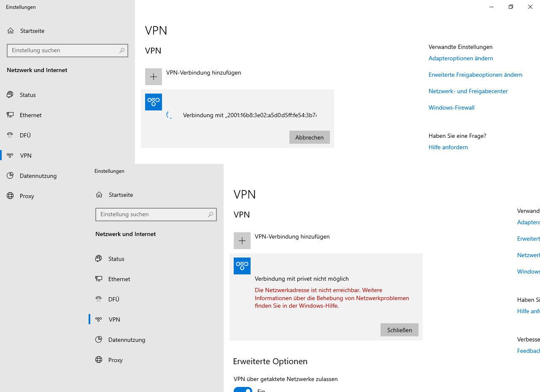Open Datennutzung via chart icon, upper window
The width and height of the screenshot is (540, 392).
[x=10, y=175]
